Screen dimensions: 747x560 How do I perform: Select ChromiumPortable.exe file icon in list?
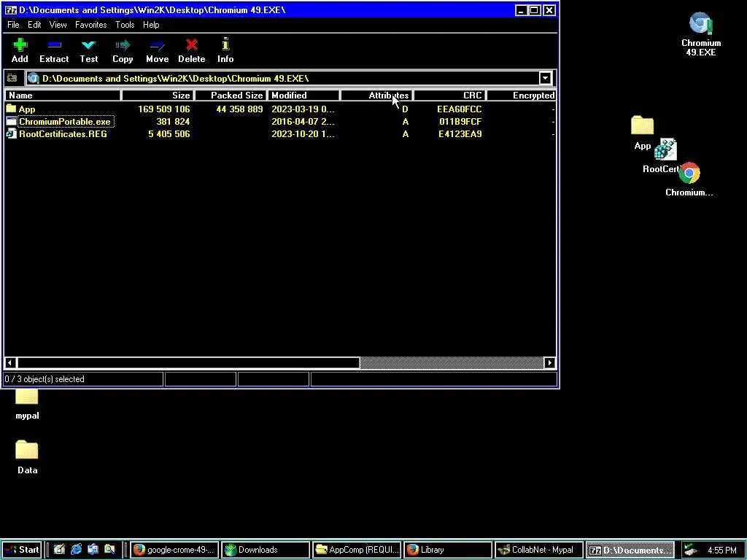12,122
